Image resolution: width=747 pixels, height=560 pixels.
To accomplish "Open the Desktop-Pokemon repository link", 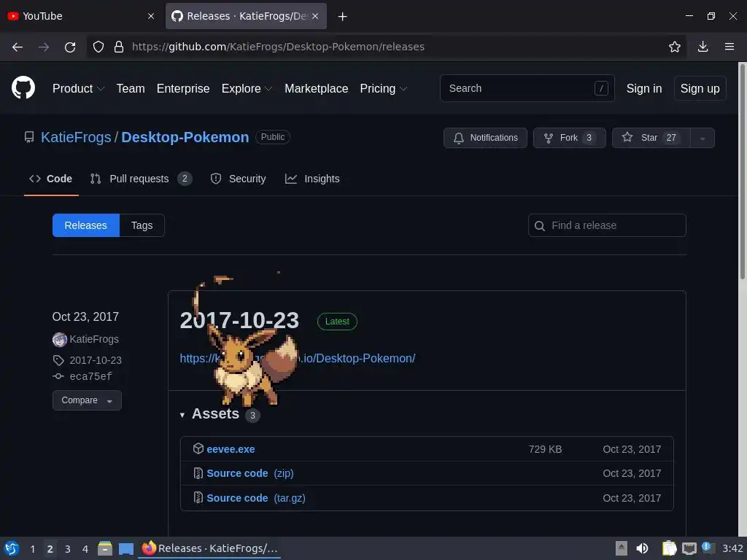I will click(x=185, y=137).
